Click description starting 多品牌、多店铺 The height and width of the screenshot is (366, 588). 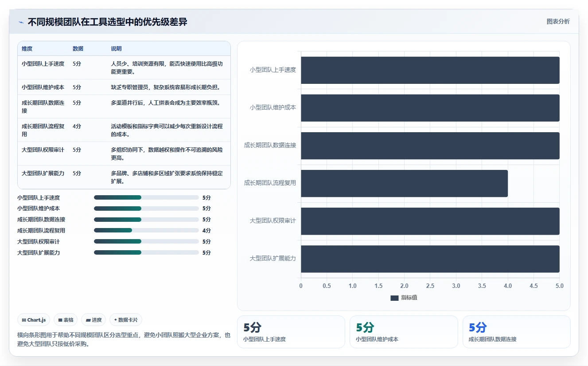coord(167,177)
